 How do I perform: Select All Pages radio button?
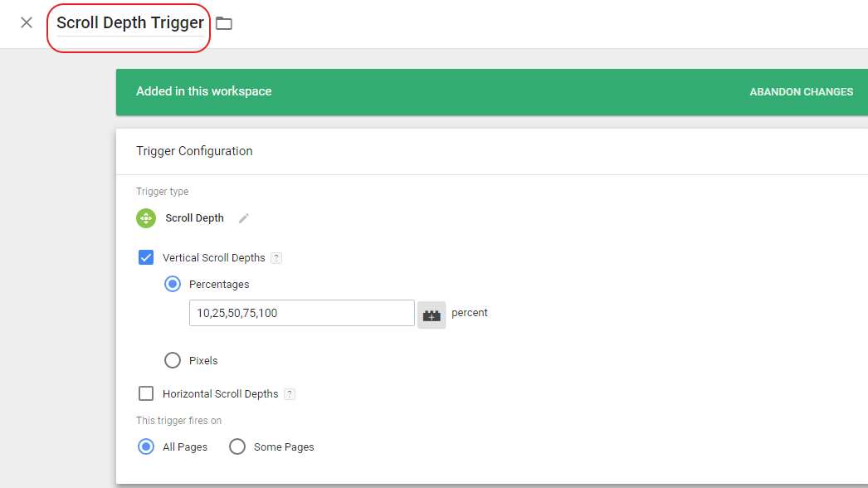[x=146, y=447]
